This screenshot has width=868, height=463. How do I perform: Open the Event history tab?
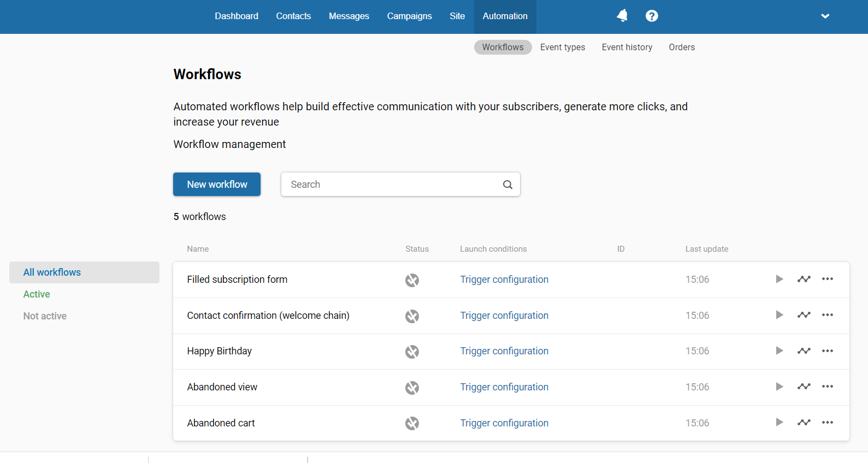tap(627, 47)
